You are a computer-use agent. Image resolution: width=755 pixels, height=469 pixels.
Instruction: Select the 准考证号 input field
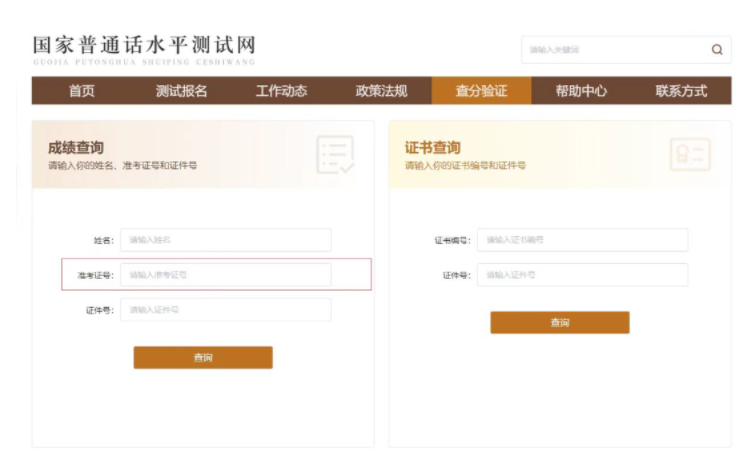[x=225, y=275]
